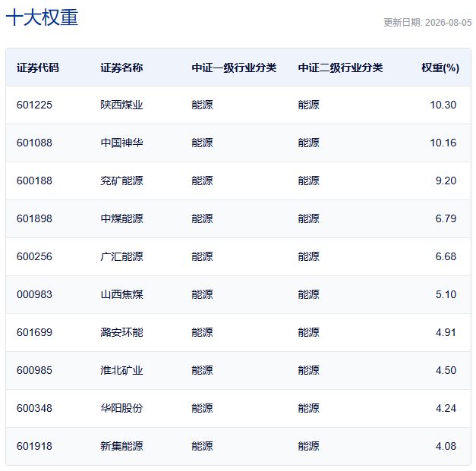
Task: Click the 更新日期 2026-08-05 text
Action: 427,23
